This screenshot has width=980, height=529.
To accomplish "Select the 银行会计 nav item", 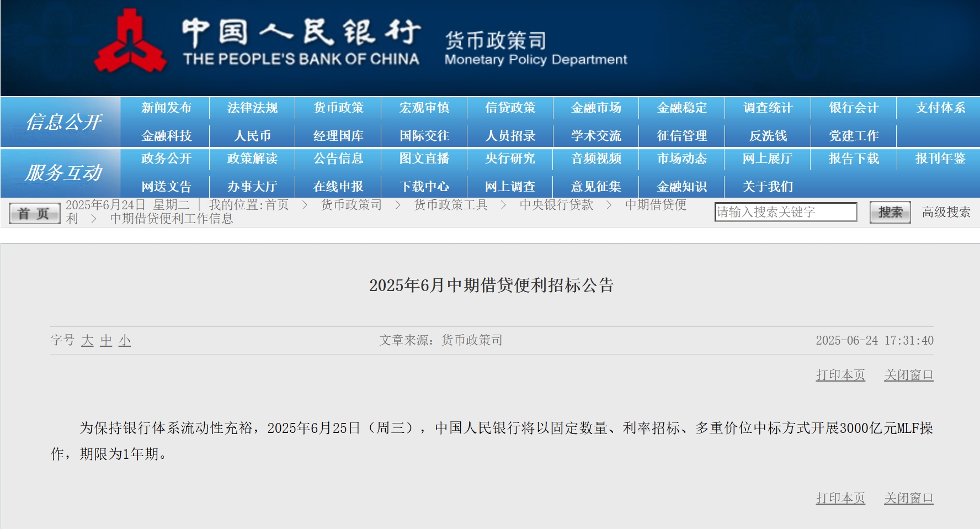I will 854,108.
